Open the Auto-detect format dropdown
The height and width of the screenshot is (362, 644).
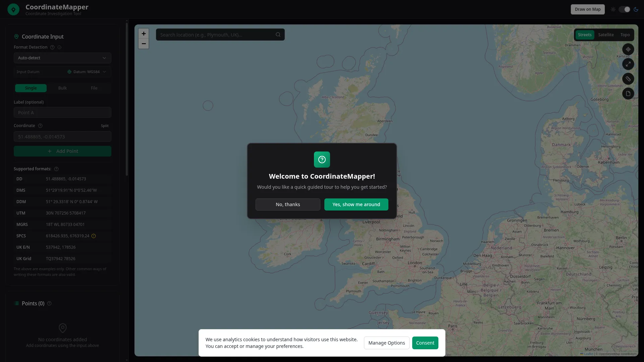coord(62,58)
